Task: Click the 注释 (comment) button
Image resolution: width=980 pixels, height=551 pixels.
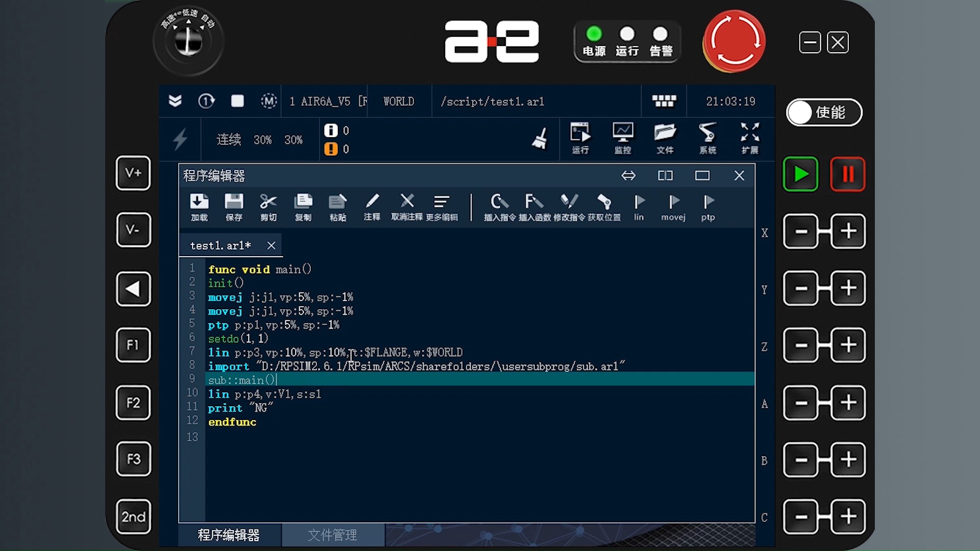Action: point(372,207)
